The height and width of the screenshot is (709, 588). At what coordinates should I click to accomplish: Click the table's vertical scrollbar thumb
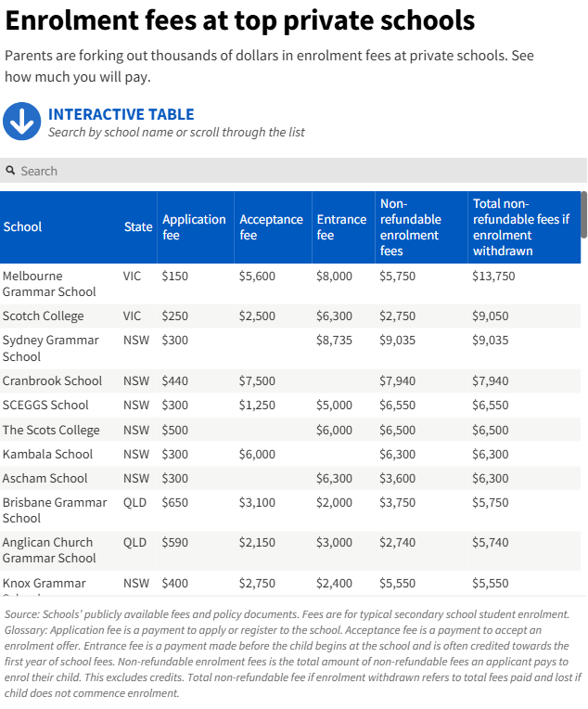[583, 215]
